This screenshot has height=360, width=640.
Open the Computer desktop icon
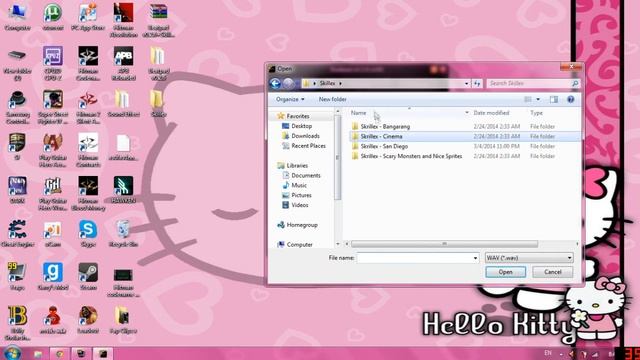(x=17, y=18)
